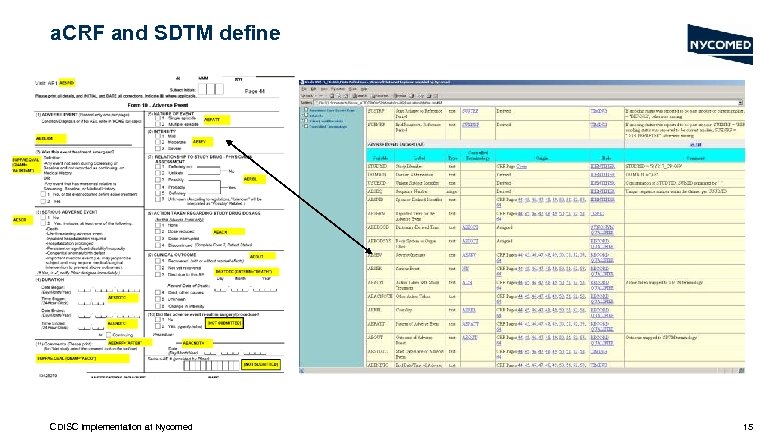This screenshot has width=780, height=439.
Task: Tick the Continuing checkbox under duration
Action: click(x=108, y=335)
